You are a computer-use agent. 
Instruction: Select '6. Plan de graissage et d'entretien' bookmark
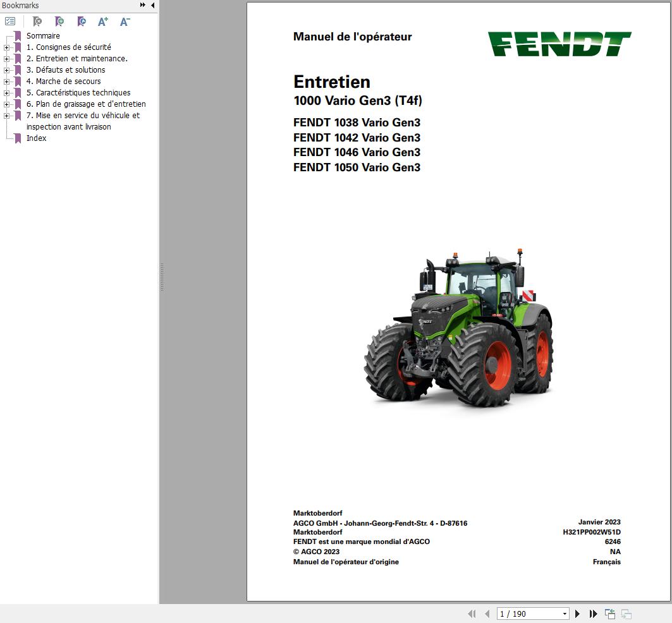click(x=86, y=104)
